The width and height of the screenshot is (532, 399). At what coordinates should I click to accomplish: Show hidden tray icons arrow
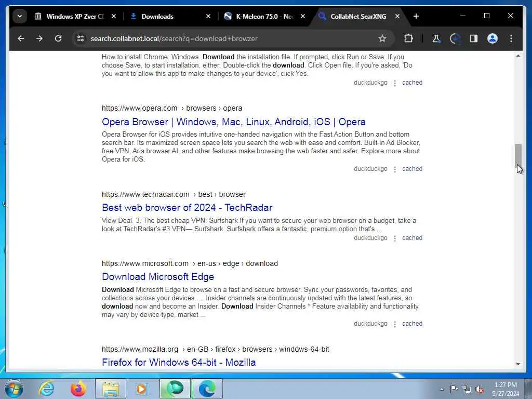(x=442, y=389)
